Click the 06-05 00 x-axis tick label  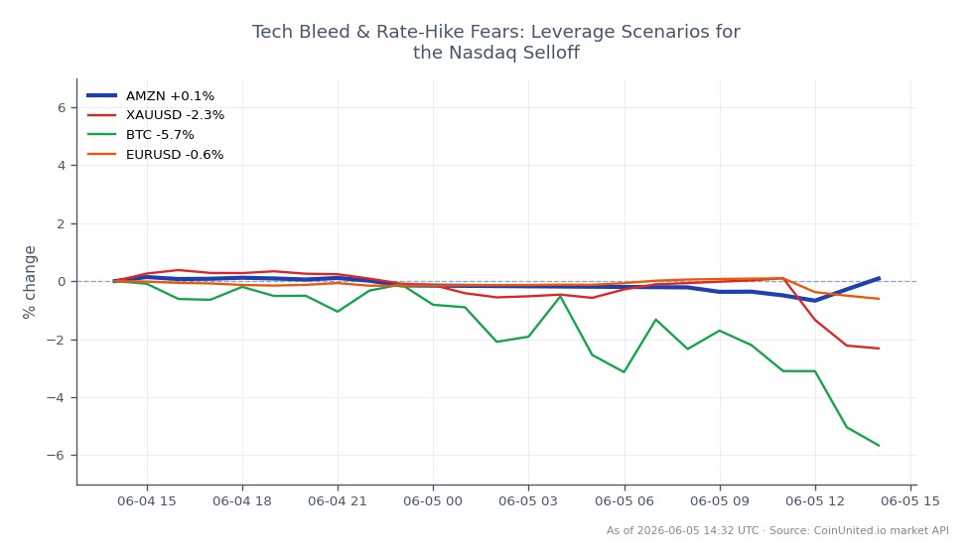coord(433,500)
